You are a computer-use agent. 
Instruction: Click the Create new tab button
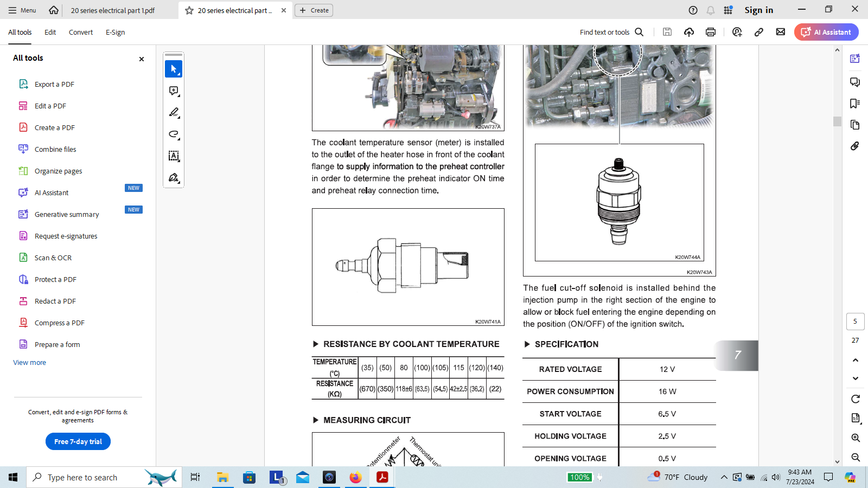click(x=314, y=10)
